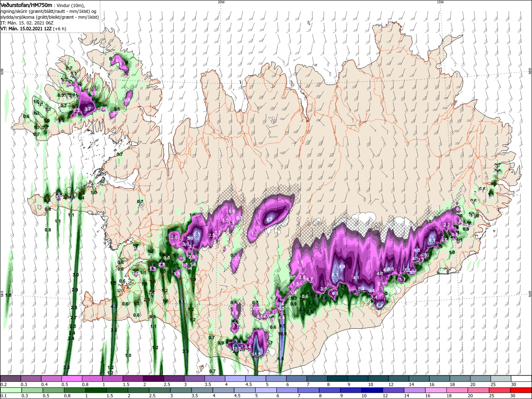532x399 pixels.
Task: Select the dark purple top swatch between 2 and 2.5
Action: click(153, 378)
